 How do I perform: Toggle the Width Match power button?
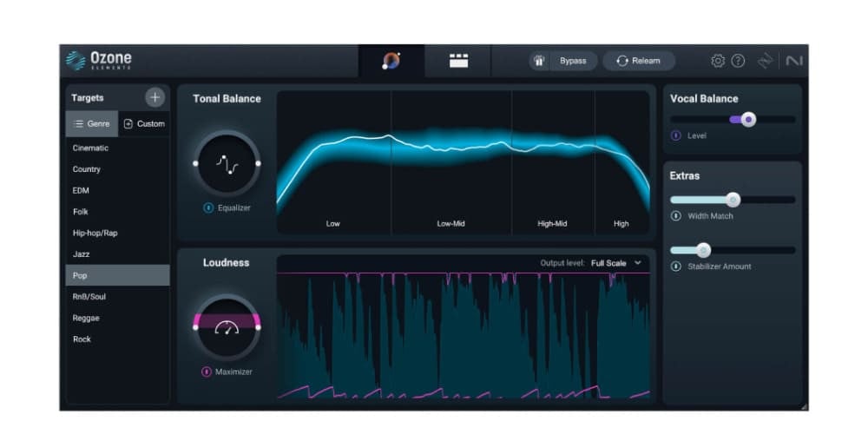(675, 216)
